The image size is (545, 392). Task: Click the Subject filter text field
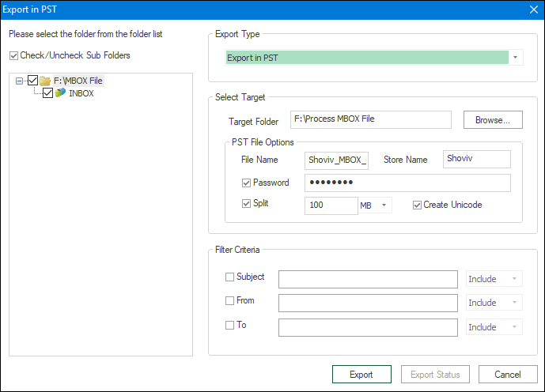[368, 279]
